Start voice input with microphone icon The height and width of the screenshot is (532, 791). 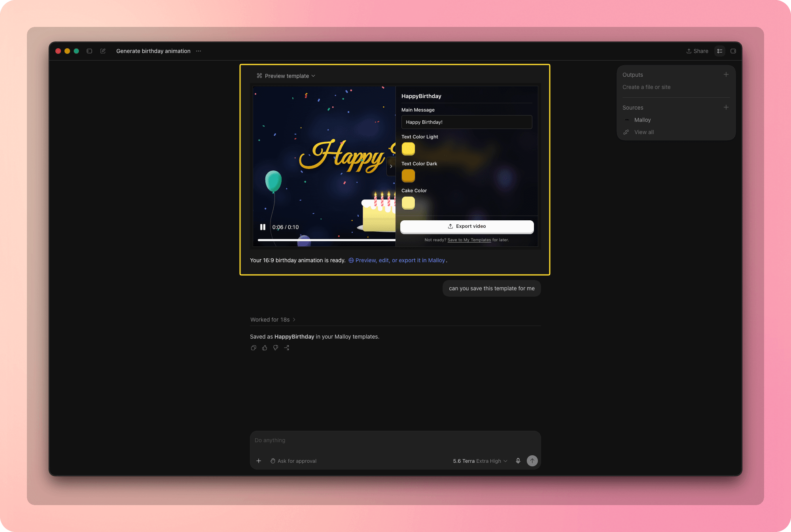[518, 461]
